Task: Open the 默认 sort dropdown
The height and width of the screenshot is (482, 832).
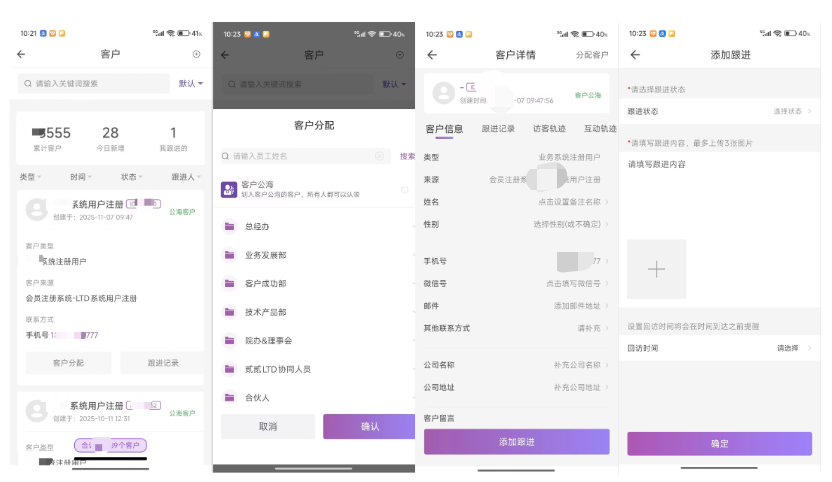Action: click(190, 83)
